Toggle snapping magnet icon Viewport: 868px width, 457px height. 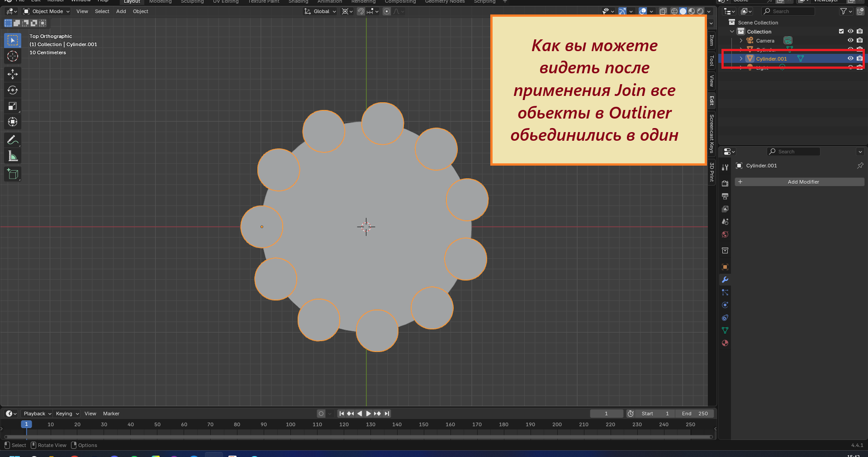(x=361, y=11)
